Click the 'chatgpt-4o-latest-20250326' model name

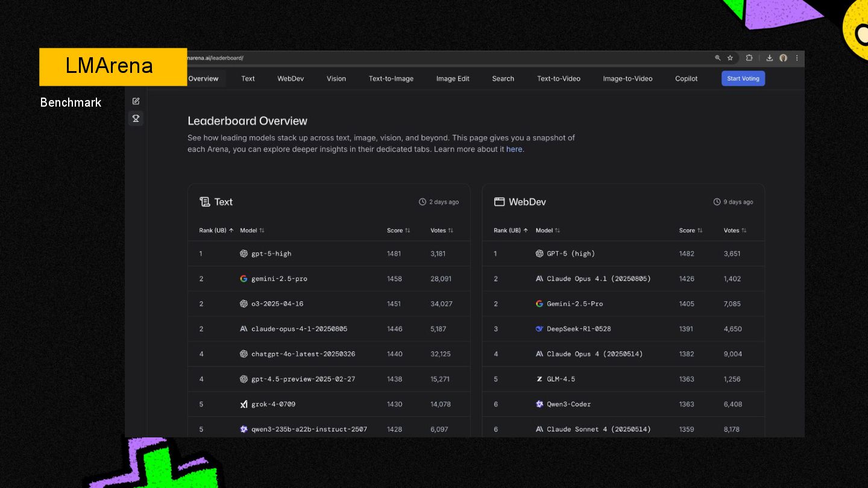[303, 354]
